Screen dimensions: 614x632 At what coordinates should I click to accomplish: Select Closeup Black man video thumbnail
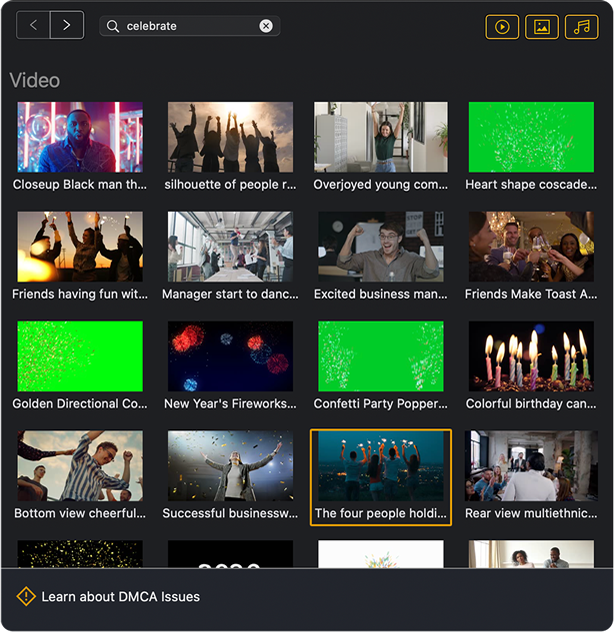[x=80, y=137]
